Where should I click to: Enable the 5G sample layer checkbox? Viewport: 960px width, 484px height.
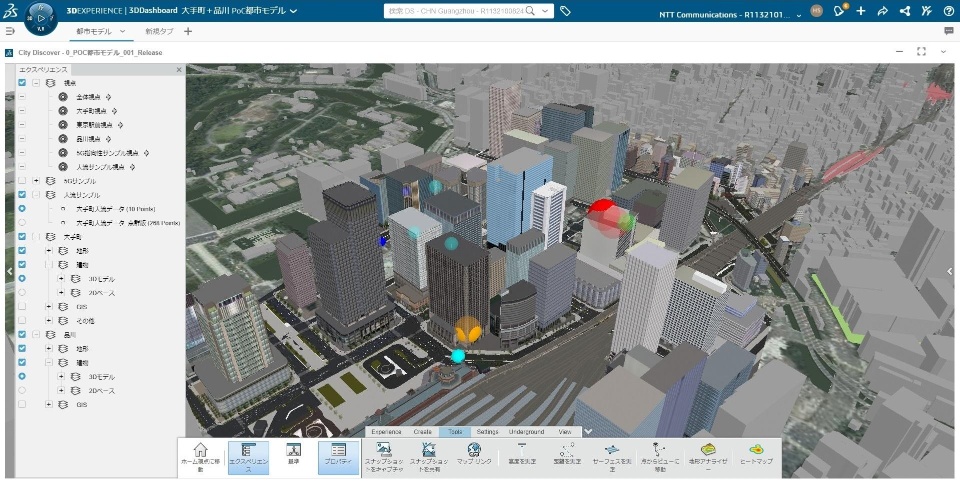[22, 181]
